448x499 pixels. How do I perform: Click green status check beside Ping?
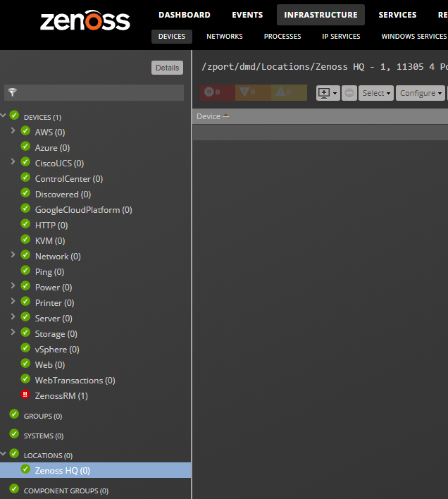click(25, 271)
